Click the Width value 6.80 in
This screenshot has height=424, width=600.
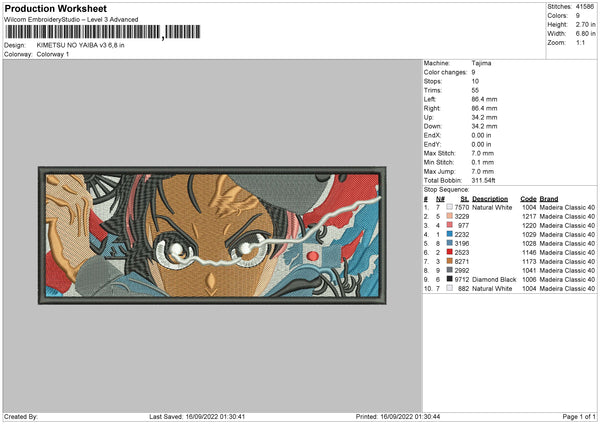[585, 34]
